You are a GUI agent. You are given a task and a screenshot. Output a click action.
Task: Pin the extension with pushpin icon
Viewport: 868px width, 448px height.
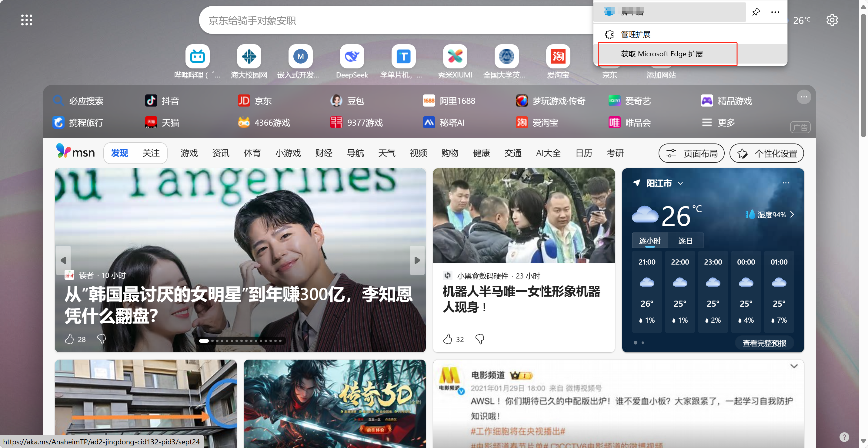pyautogui.click(x=756, y=12)
